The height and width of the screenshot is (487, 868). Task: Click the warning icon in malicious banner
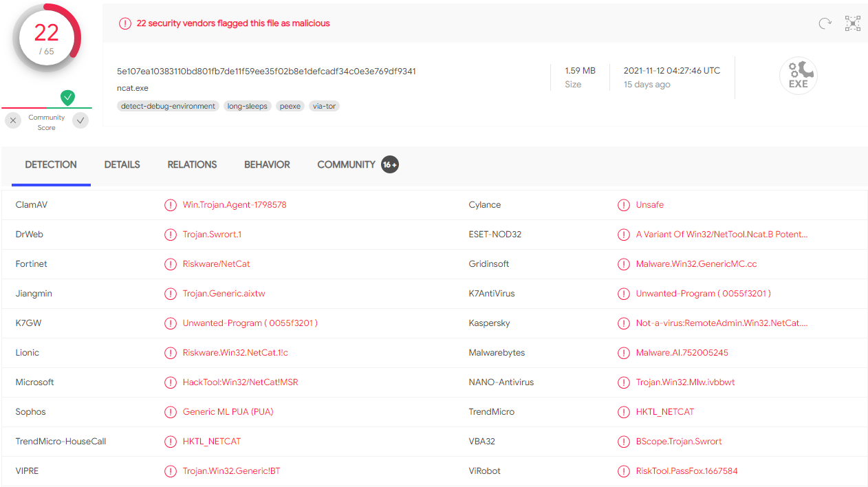(124, 23)
